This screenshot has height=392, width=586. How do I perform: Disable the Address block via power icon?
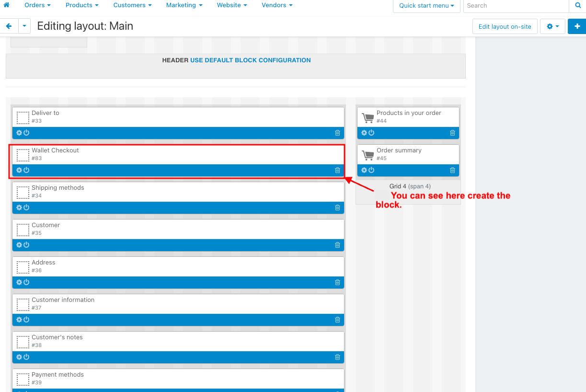[x=26, y=282]
